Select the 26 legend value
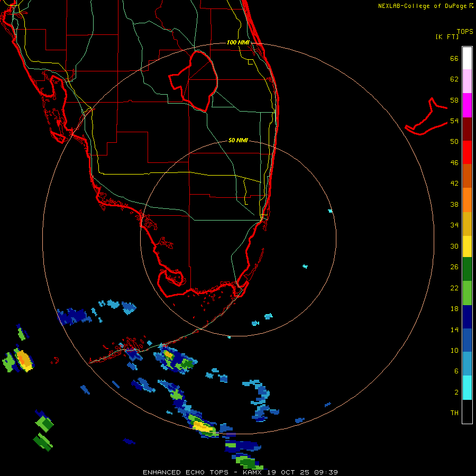The width and height of the screenshot is (476, 476). 454,267
